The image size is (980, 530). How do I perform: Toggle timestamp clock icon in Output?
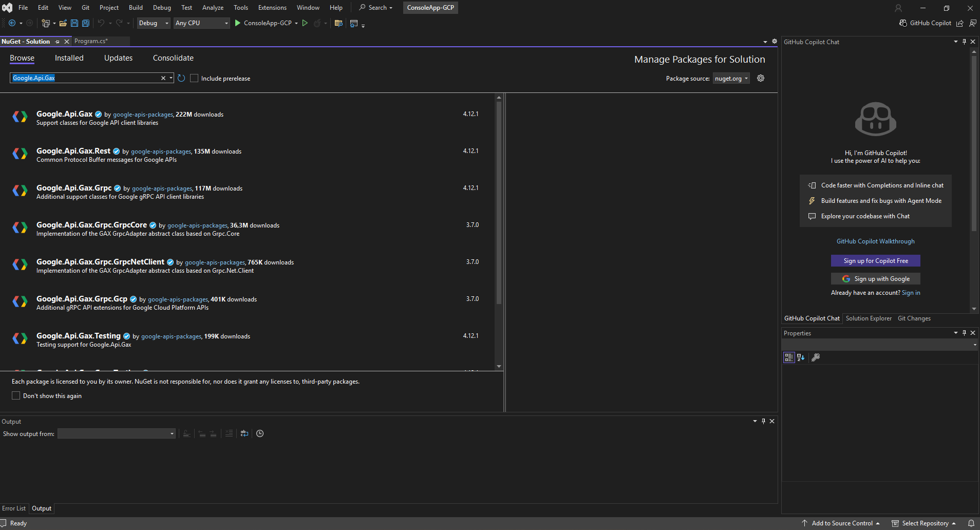260,433
